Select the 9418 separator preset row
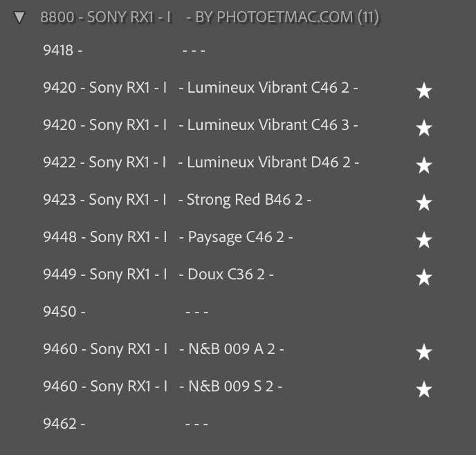Image resolution: width=476 pixels, height=455 pixels. click(x=125, y=50)
